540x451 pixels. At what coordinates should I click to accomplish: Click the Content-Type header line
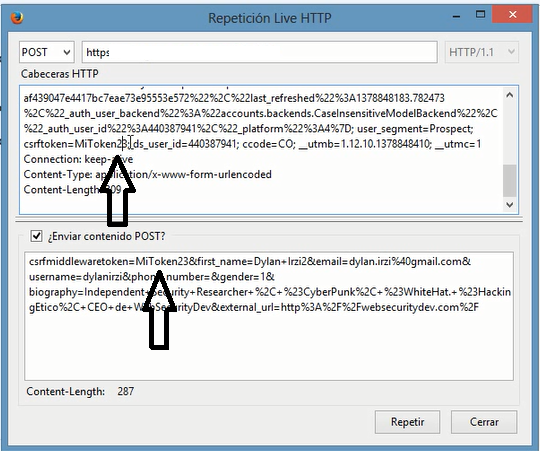pyautogui.click(x=147, y=174)
